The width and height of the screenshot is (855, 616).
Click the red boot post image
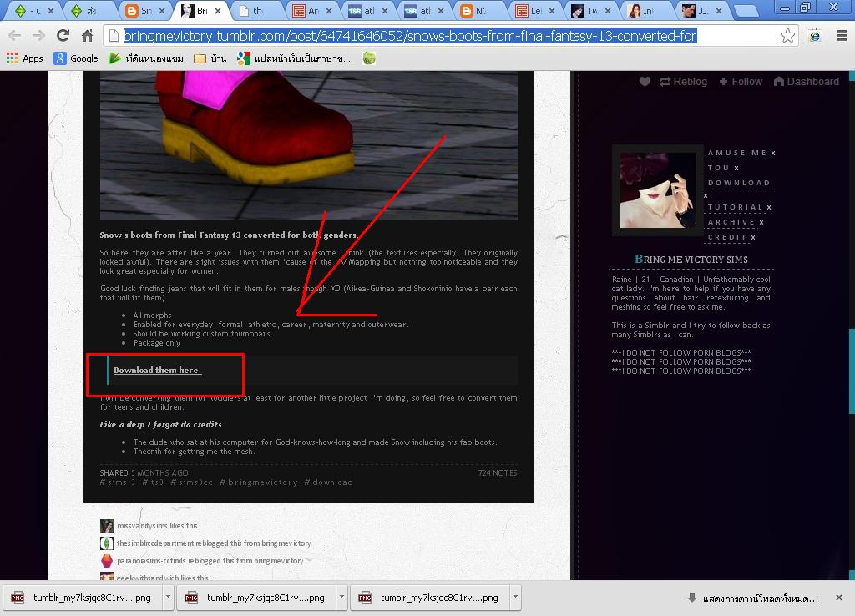[x=309, y=145]
